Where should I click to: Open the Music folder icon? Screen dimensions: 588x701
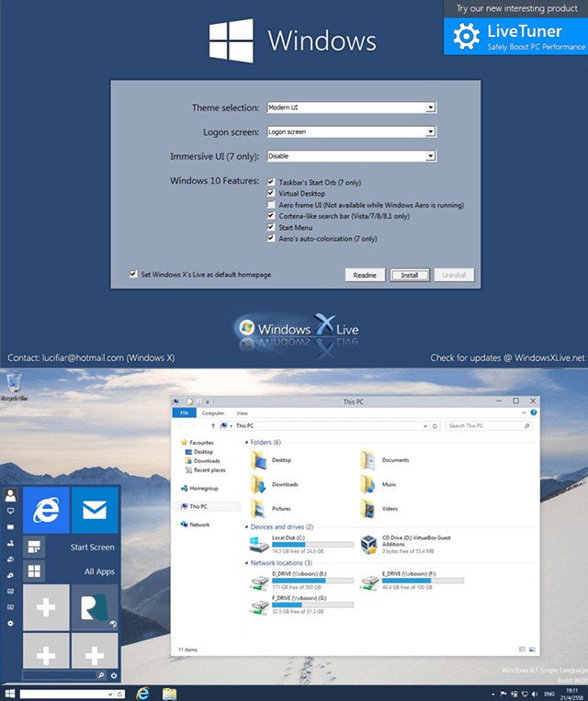coord(368,484)
